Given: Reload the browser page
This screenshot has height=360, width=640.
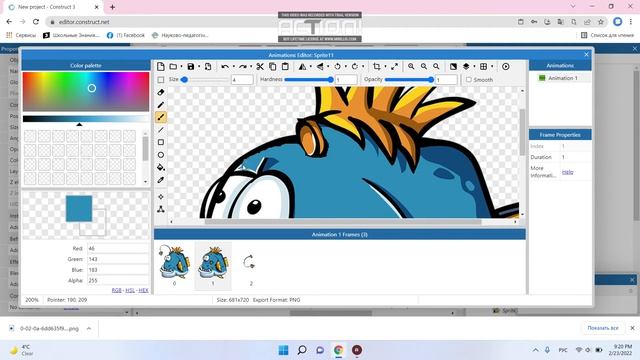Looking at the screenshot, I should [36, 22].
